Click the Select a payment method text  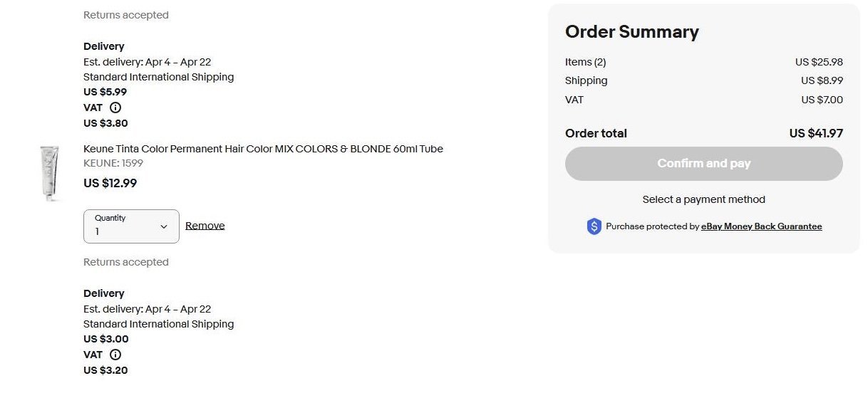coord(704,199)
